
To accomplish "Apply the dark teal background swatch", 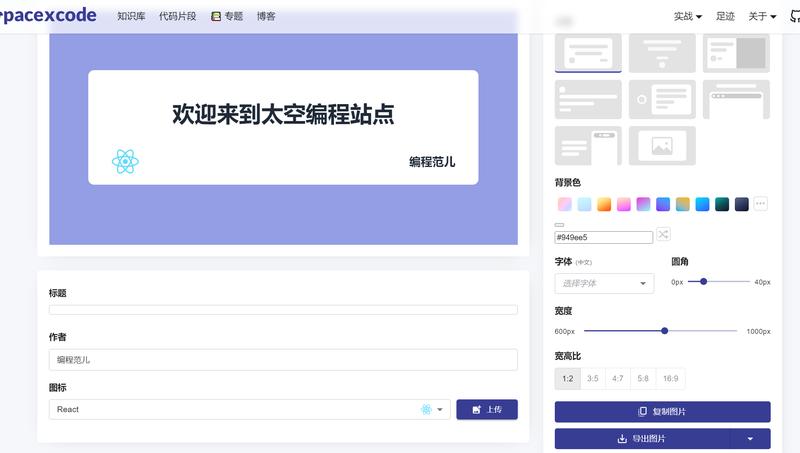I will pos(722,204).
